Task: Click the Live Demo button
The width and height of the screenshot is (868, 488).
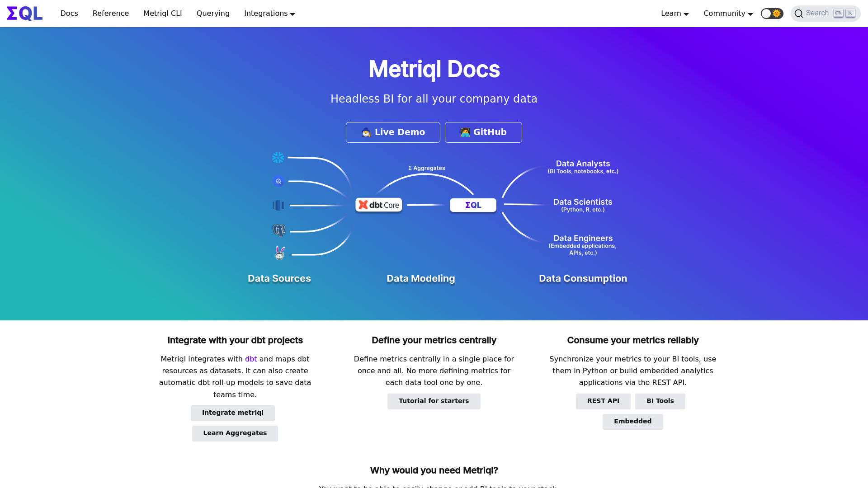Action: 393,131
